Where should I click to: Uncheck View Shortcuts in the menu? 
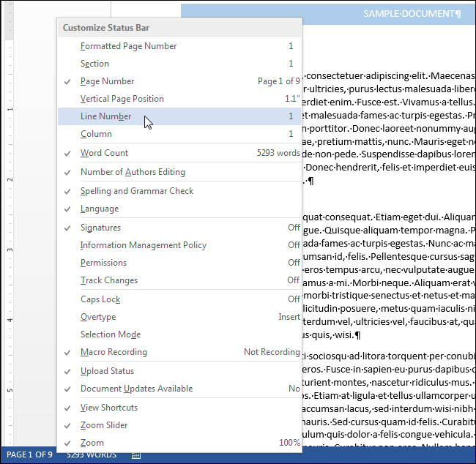click(x=179, y=408)
